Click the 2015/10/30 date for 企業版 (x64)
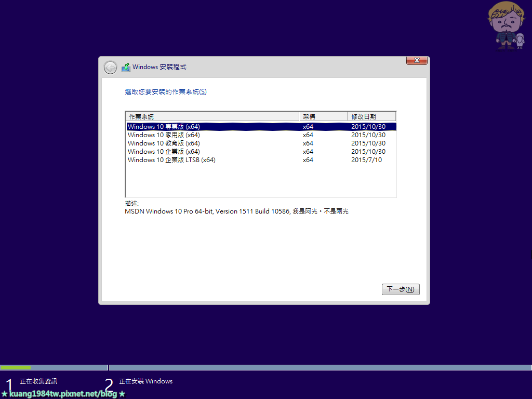 pos(368,152)
